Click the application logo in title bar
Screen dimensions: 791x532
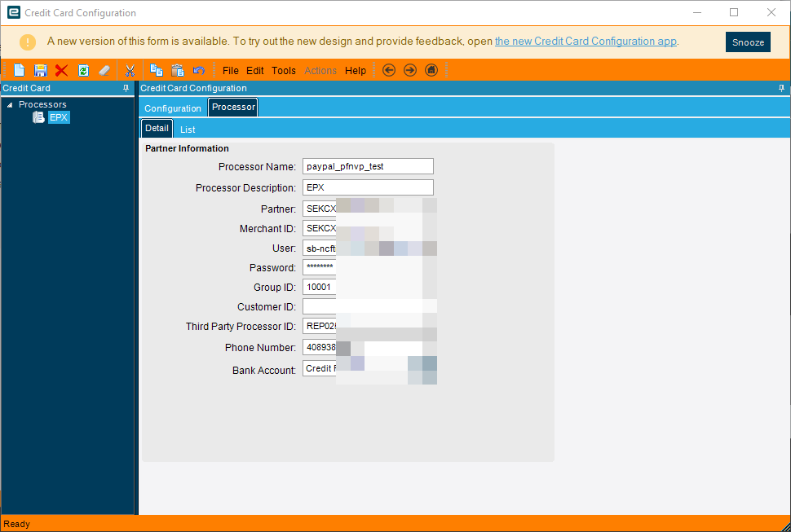(x=14, y=12)
